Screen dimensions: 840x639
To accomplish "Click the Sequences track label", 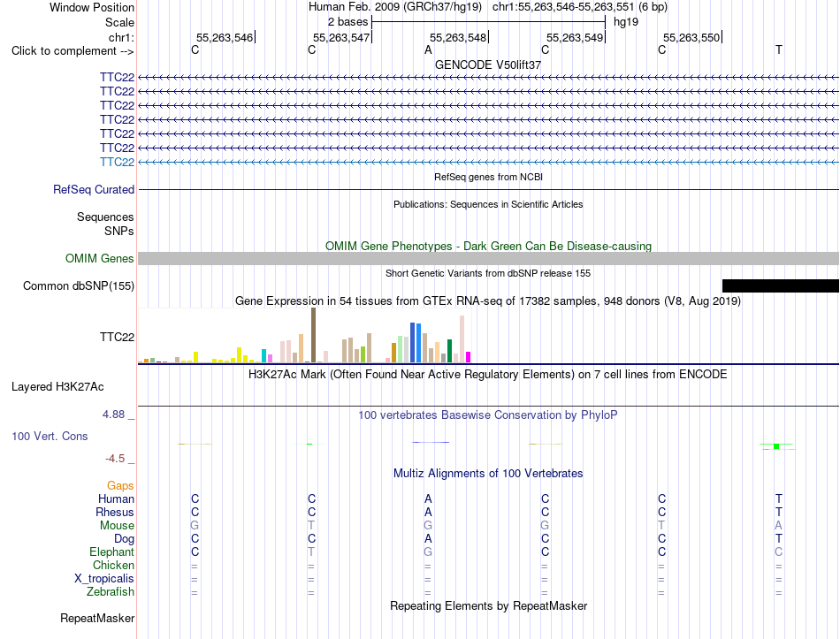I will click(105, 217).
